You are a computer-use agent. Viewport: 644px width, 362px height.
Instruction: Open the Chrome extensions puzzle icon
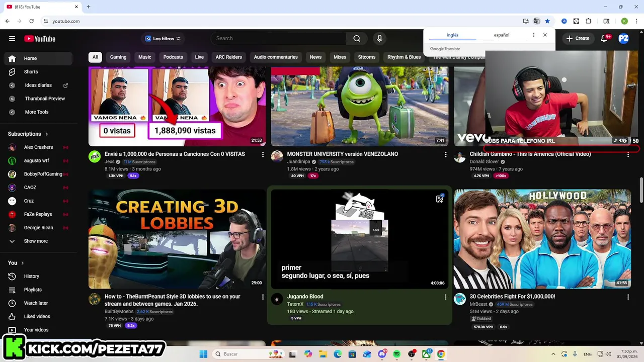589,21
